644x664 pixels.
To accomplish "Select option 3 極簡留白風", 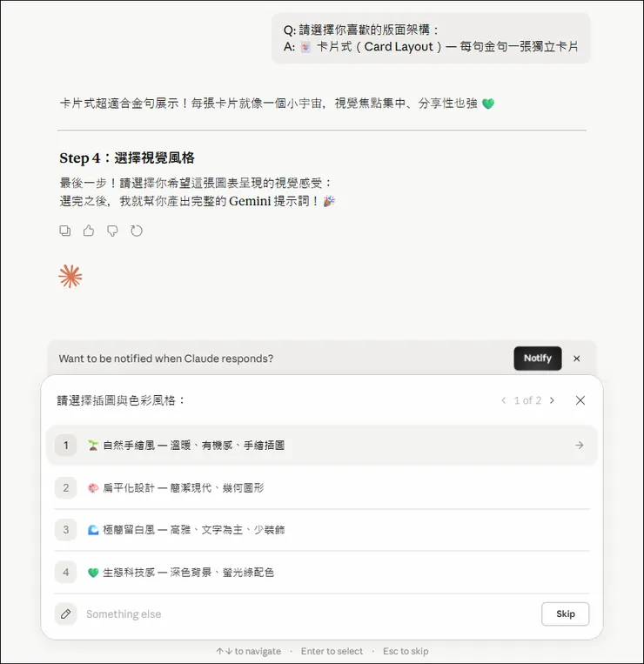I will pos(322,529).
